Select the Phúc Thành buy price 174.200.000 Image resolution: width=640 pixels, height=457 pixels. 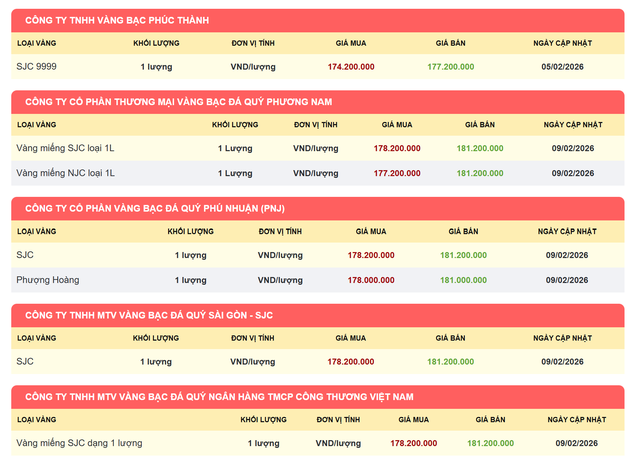(x=351, y=66)
